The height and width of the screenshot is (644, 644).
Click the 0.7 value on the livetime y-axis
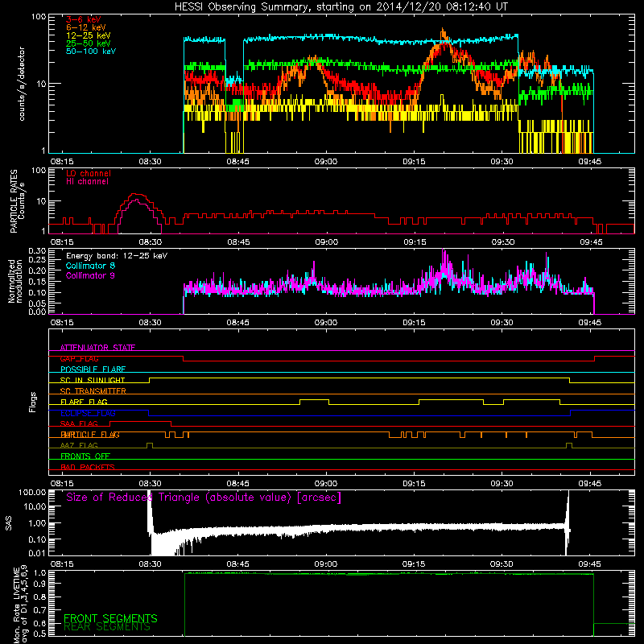coord(39,610)
